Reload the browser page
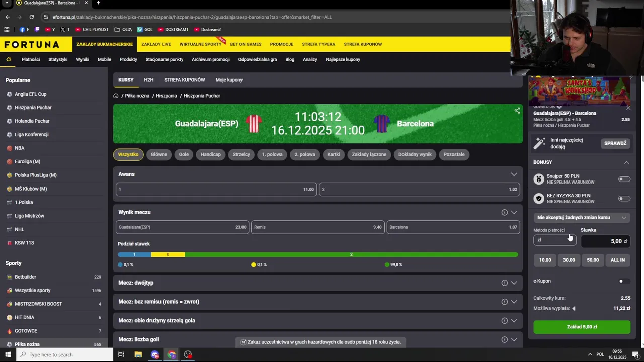The height and width of the screenshot is (362, 644). [31, 17]
